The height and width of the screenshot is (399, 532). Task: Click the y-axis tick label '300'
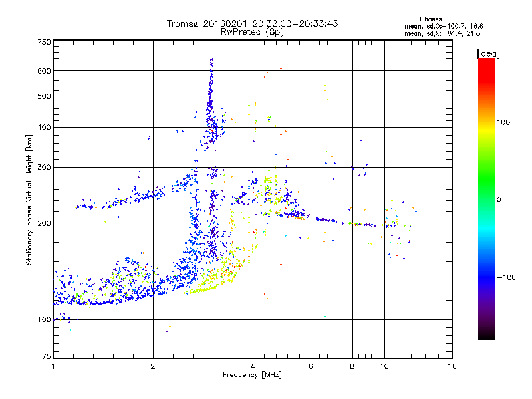pyautogui.click(x=44, y=168)
